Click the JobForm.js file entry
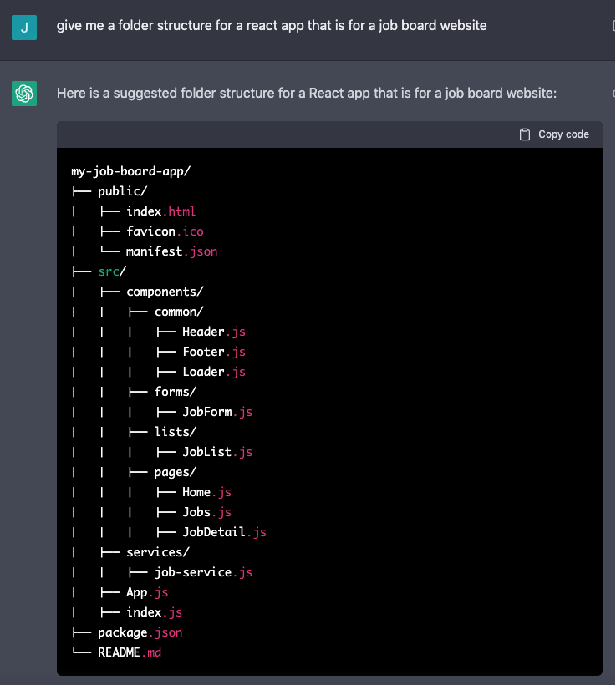Image resolution: width=616 pixels, height=685 pixels. tap(216, 412)
